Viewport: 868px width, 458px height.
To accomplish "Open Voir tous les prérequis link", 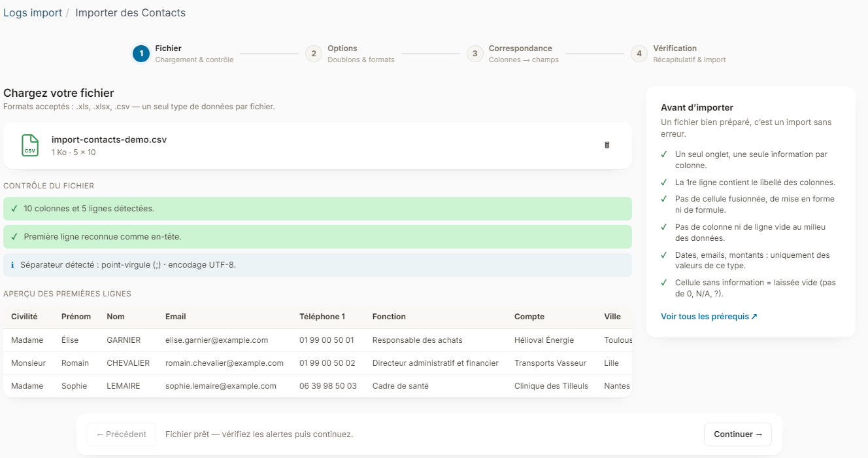I will [709, 317].
